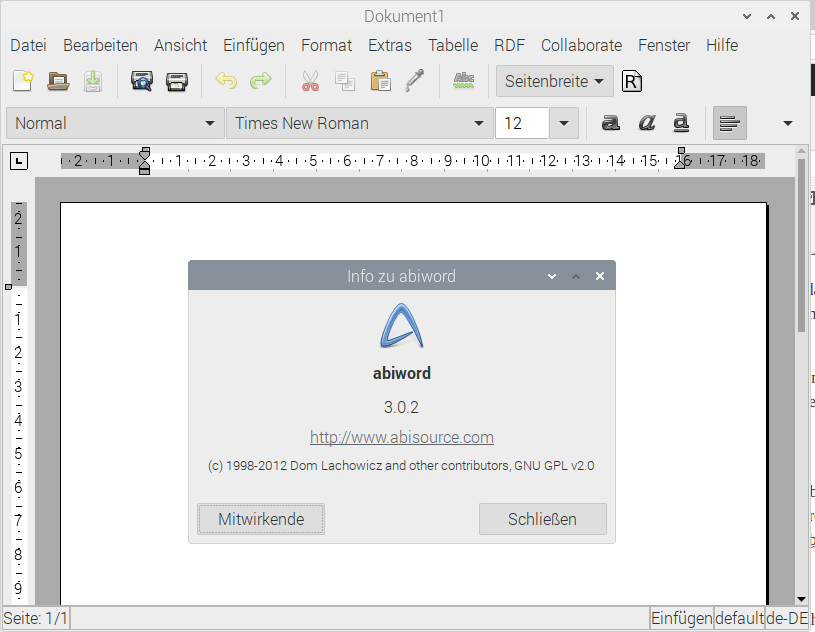This screenshot has width=815, height=632.
Task: Open the Hilfe menu
Action: 722,45
